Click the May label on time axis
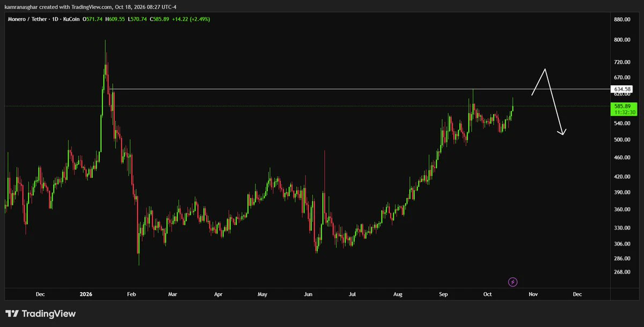 point(262,294)
